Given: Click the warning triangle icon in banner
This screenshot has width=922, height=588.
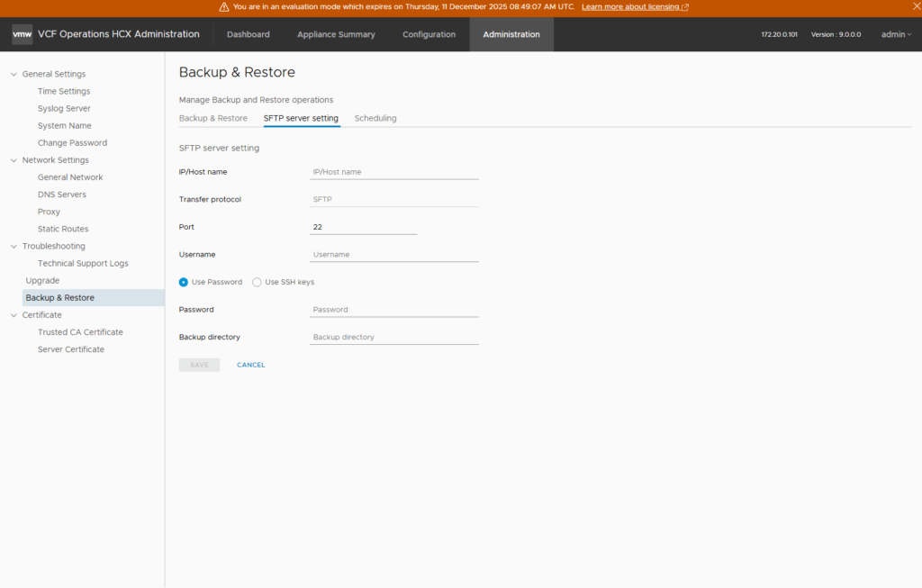Looking at the screenshot, I should pos(223,7).
